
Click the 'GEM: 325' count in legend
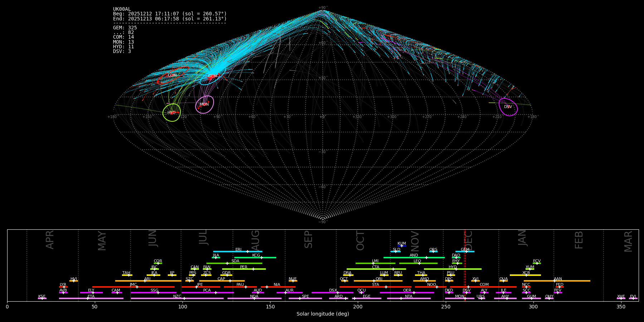(x=125, y=28)
